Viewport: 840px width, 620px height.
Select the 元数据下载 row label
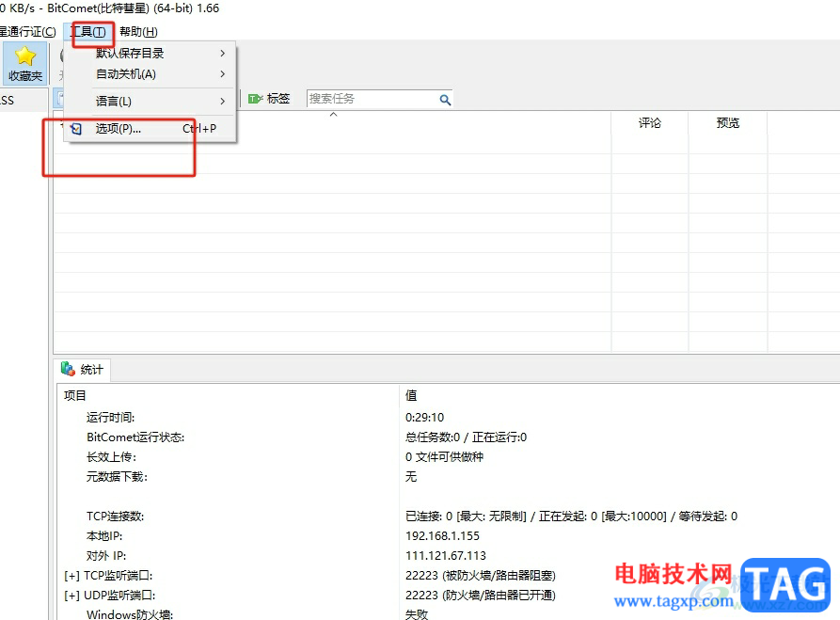117,477
